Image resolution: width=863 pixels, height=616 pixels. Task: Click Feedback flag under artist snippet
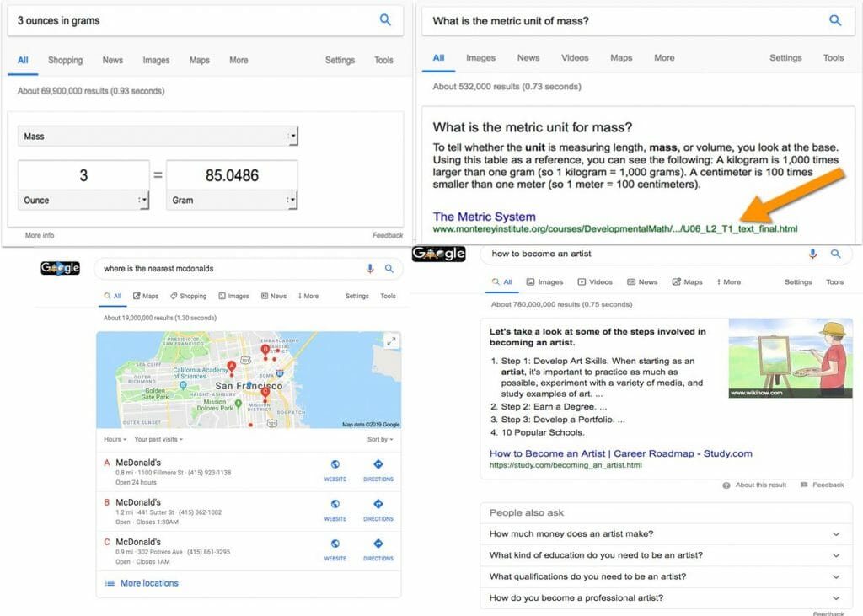pyautogui.click(x=804, y=485)
